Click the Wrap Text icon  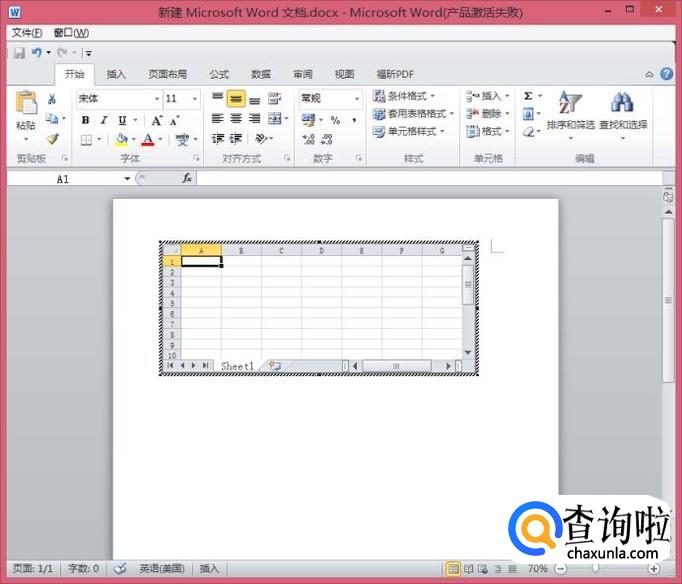(274, 99)
